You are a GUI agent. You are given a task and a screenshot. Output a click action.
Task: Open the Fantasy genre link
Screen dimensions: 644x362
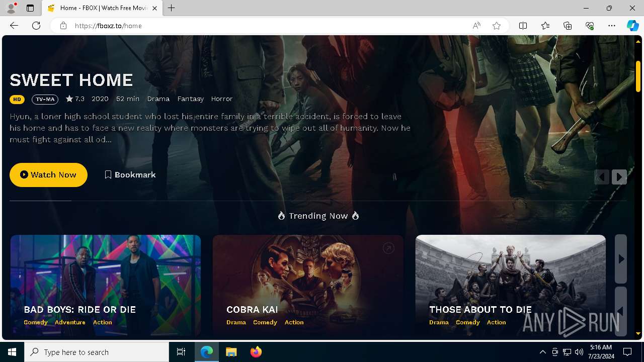click(x=191, y=99)
